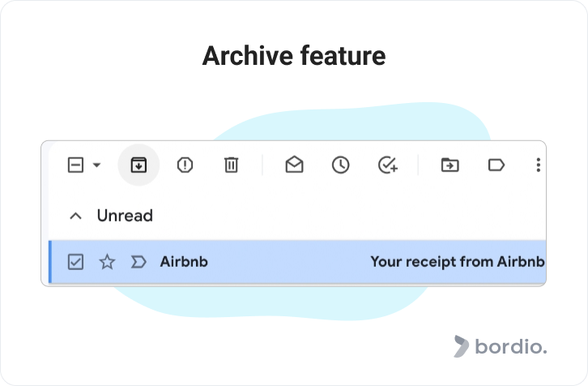
Task: Report the selected email as spam
Action: click(185, 165)
